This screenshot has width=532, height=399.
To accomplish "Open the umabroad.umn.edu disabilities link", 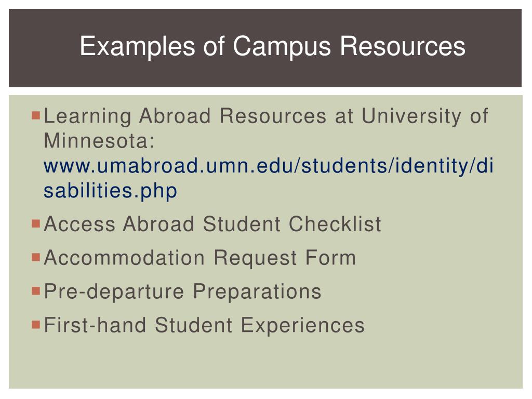I will click(x=269, y=178).
